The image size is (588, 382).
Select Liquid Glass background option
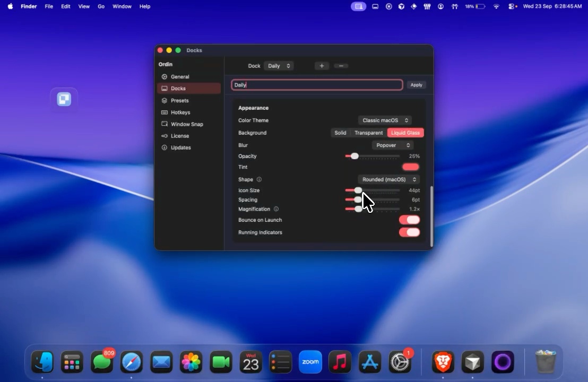tap(405, 133)
